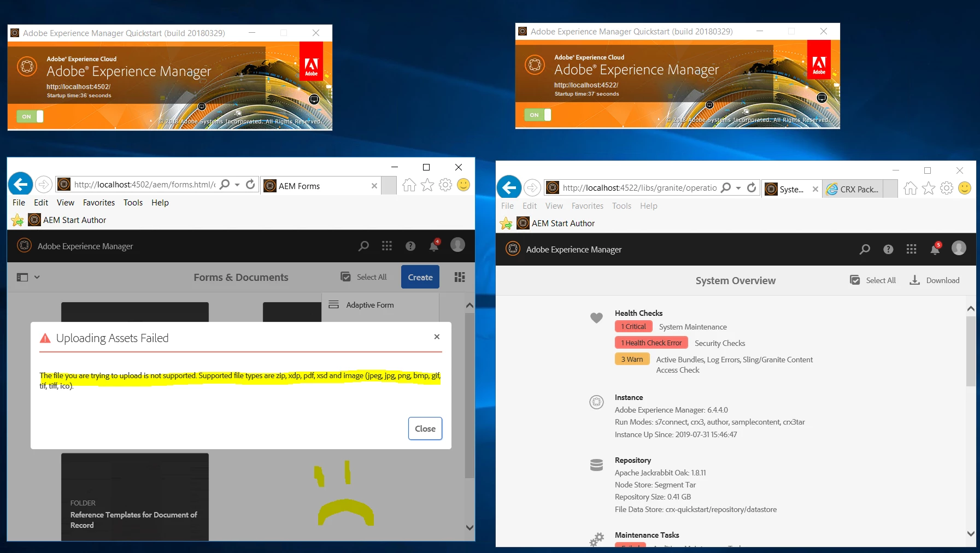
Task: Click the browser icon in 4502 Quickstart banner
Action: coord(314,99)
